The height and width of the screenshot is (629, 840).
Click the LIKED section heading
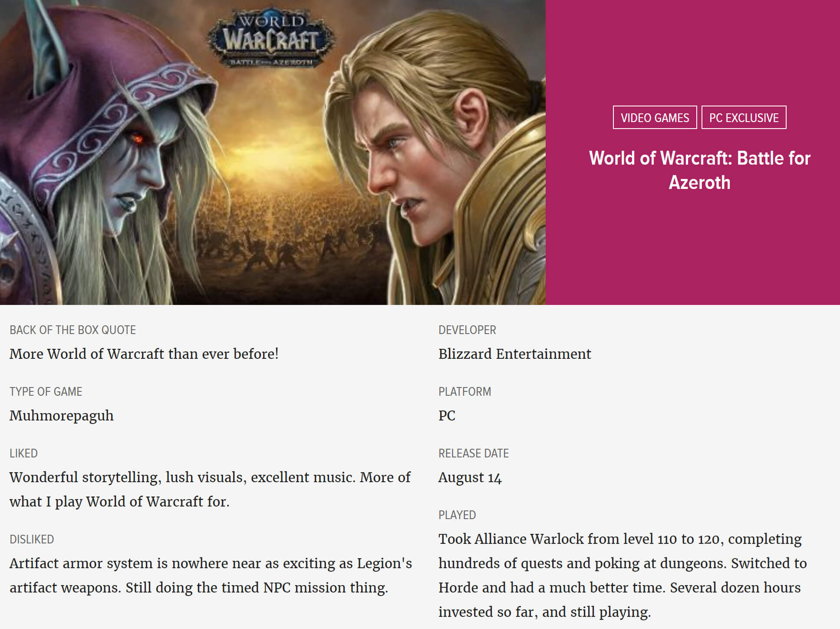coord(23,454)
